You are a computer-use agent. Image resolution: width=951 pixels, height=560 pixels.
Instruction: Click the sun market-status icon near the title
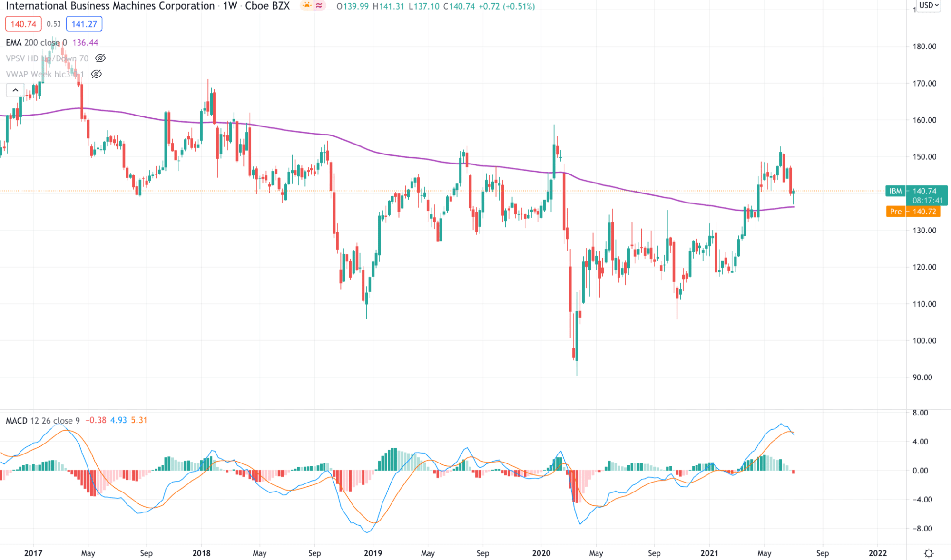(x=307, y=6)
